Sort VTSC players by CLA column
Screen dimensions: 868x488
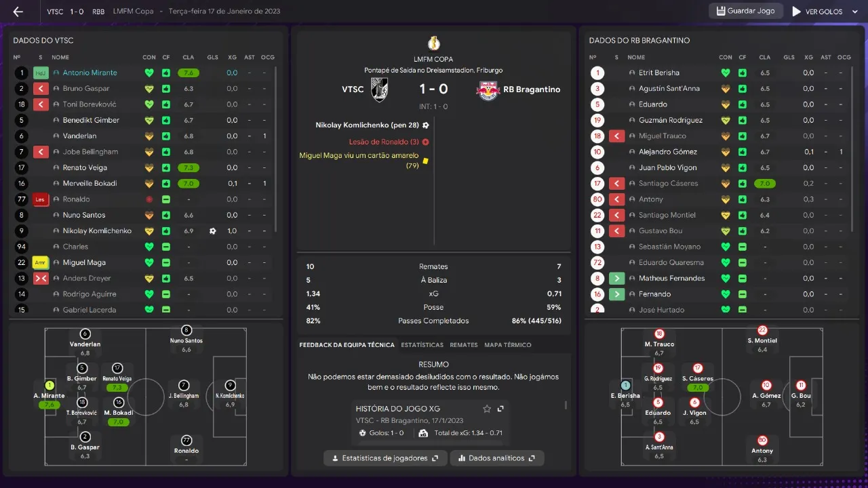pos(188,58)
